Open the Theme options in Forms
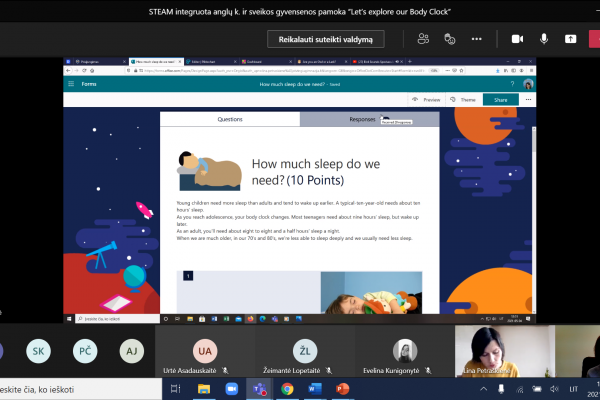 (x=463, y=100)
